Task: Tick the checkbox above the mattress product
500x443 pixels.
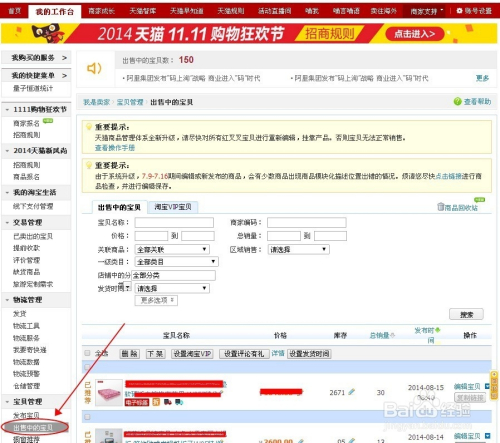Action: [x=87, y=367]
